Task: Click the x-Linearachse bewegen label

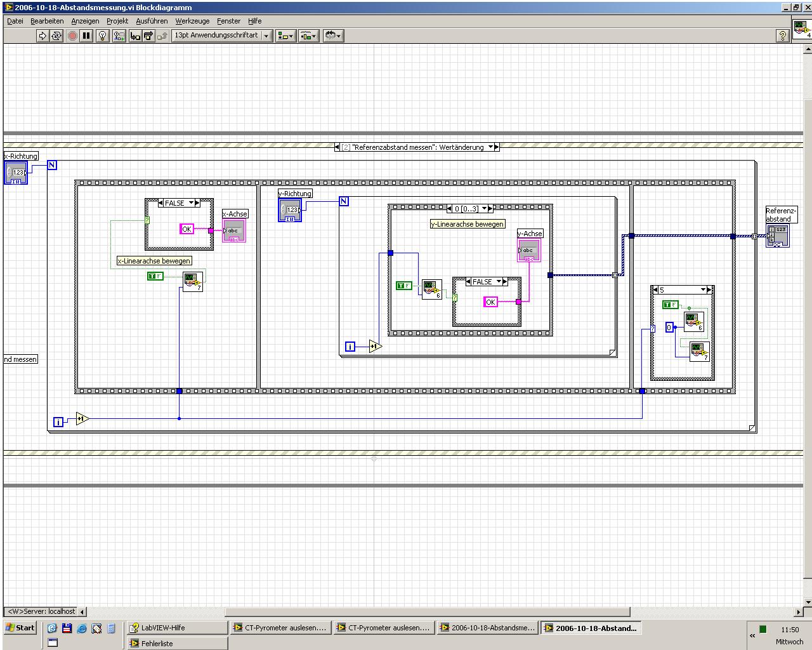Action: pyautogui.click(x=154, y=261)
